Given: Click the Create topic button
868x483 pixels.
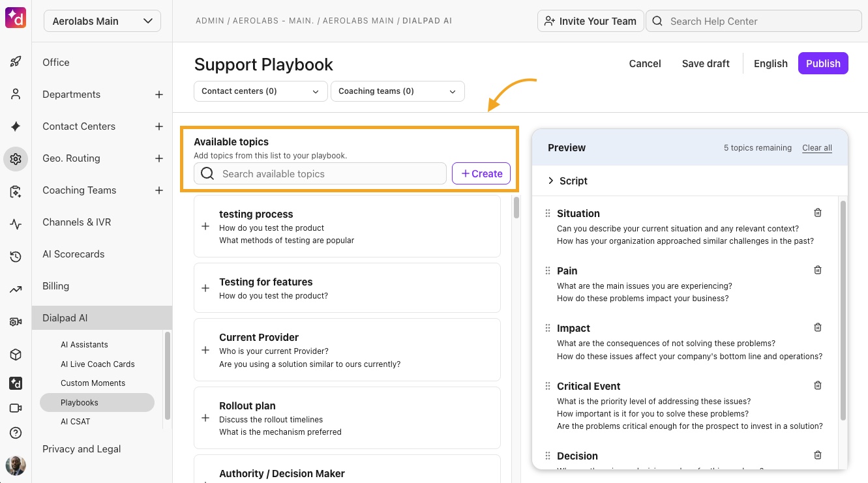Looking at the screenshot, I should pos(481,173).
